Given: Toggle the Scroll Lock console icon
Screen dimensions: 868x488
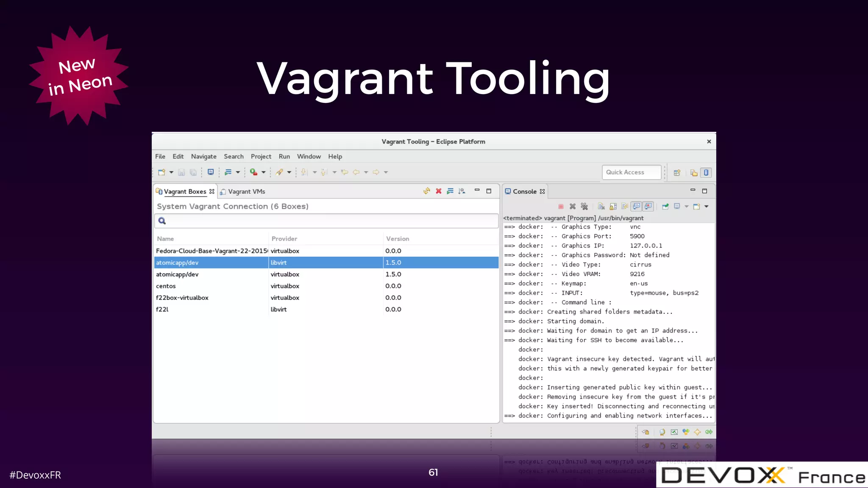Looking at the screenshot, I should tap(613, 206).
